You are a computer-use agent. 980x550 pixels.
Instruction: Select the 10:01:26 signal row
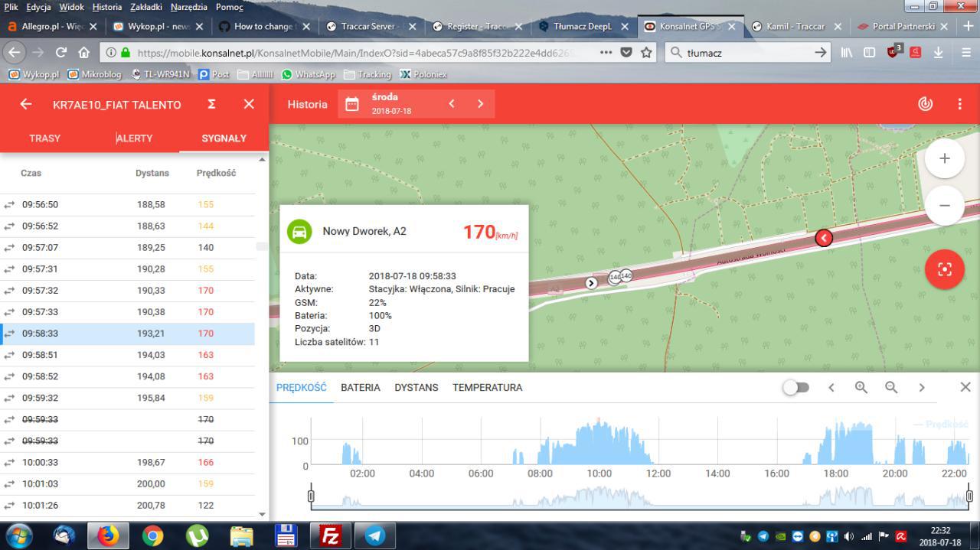click(128, 506)
